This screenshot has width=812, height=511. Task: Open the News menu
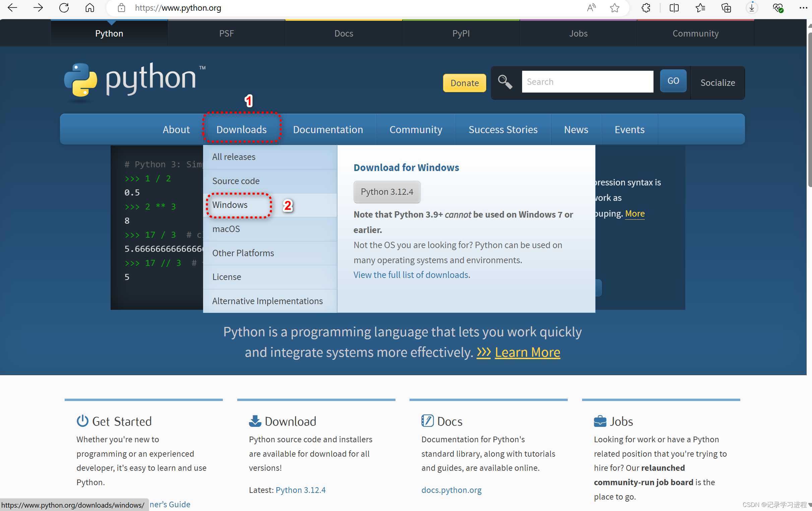click(x=576, y=129)
